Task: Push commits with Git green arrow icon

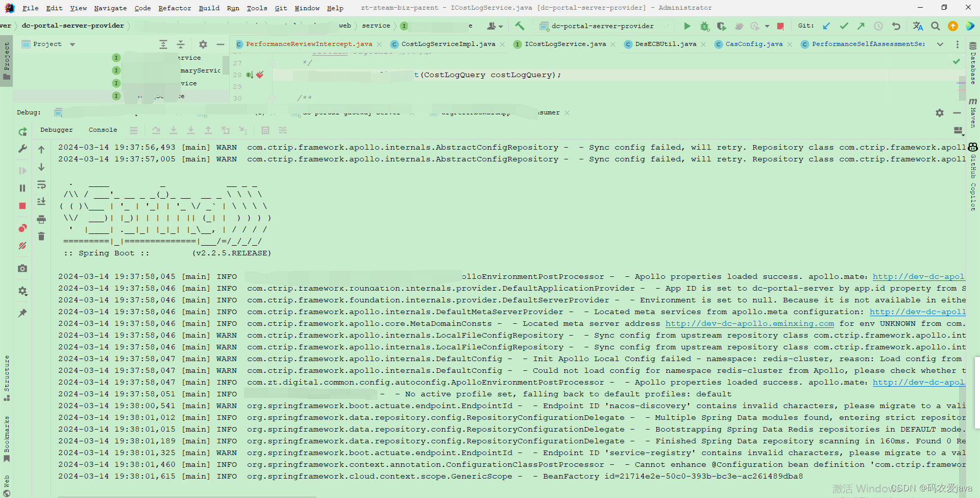Action: click(x=861, y=26)
